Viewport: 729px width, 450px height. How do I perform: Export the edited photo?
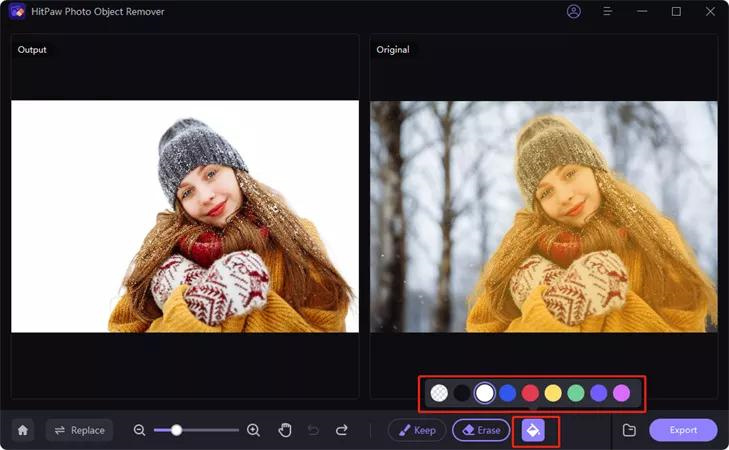click(683, 430)
